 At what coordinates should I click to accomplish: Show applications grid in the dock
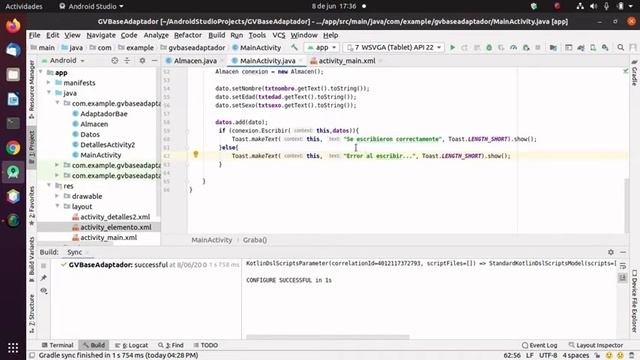pos(13,348)
